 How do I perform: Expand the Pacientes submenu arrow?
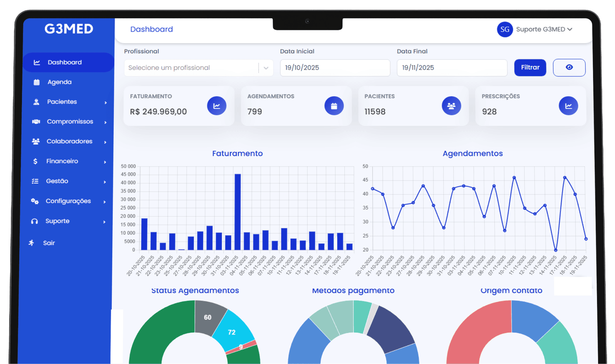105,102
